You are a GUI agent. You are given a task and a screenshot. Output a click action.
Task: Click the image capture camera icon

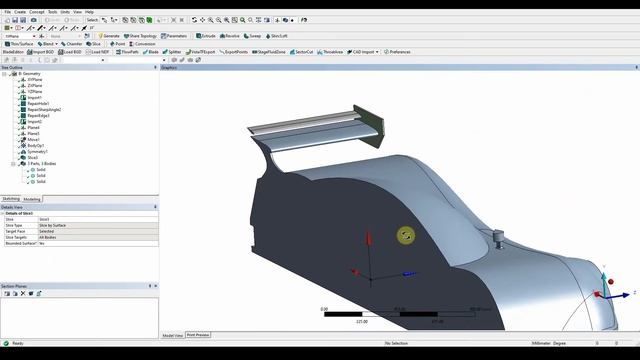click(x=33, y=20)
